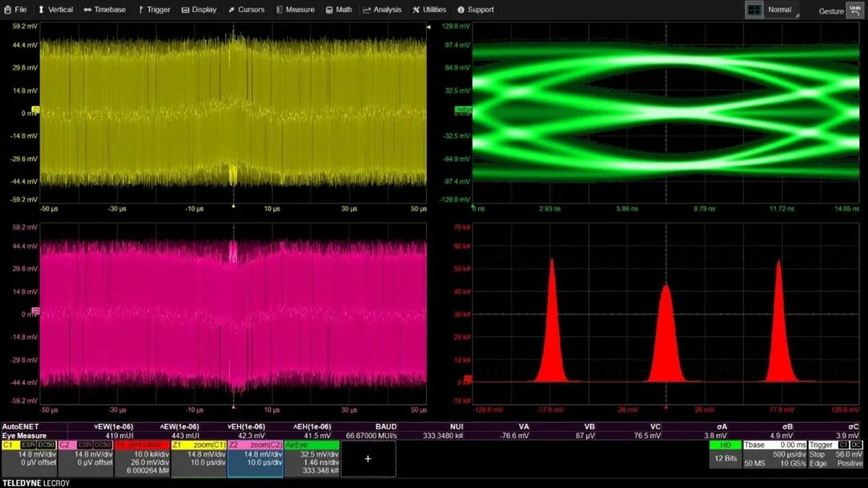Select the Z1 zoom(C1) descriptor box
Image resolution: width=868 pixels, height=488 pixels.
[x=199, y=458]
